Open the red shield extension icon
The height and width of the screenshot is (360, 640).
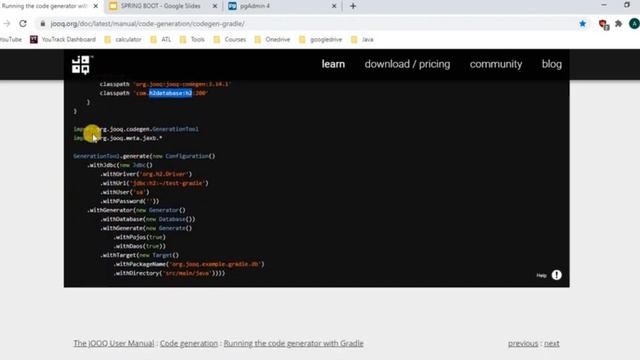click(603, 24)
